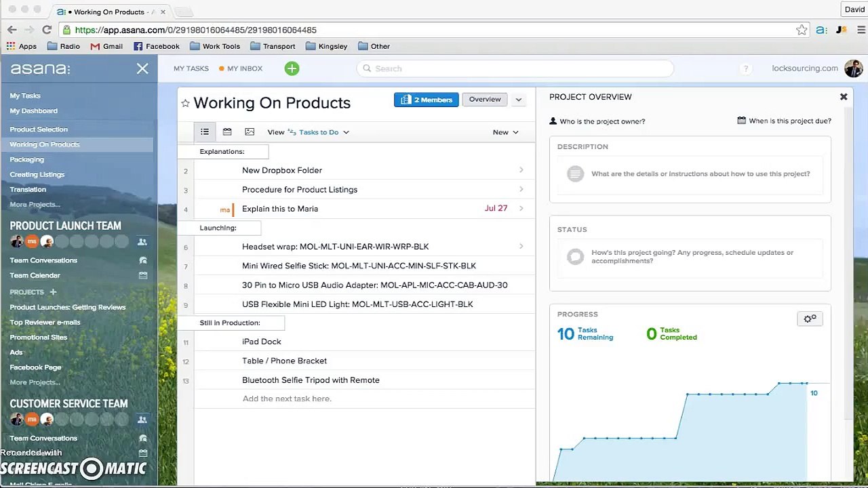Open the Kingsley bookmark folder
The width and height of the screenshot is (868, 488).
pyautogui.click(x=326, y=46)
